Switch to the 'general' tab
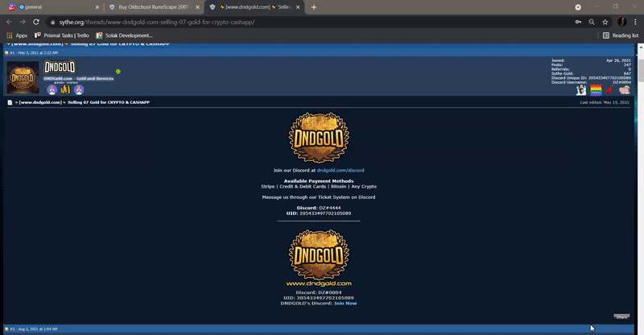 (52, 7)
